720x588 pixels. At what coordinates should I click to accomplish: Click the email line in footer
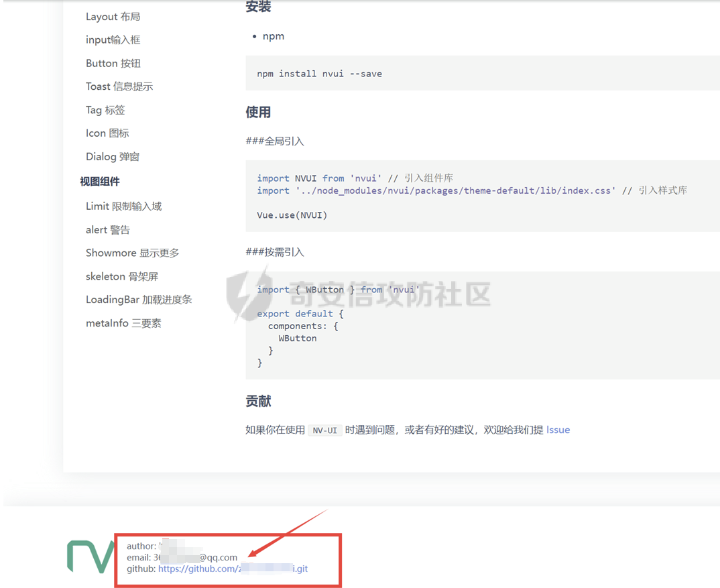pyautogui.click(x=182, y=557)
